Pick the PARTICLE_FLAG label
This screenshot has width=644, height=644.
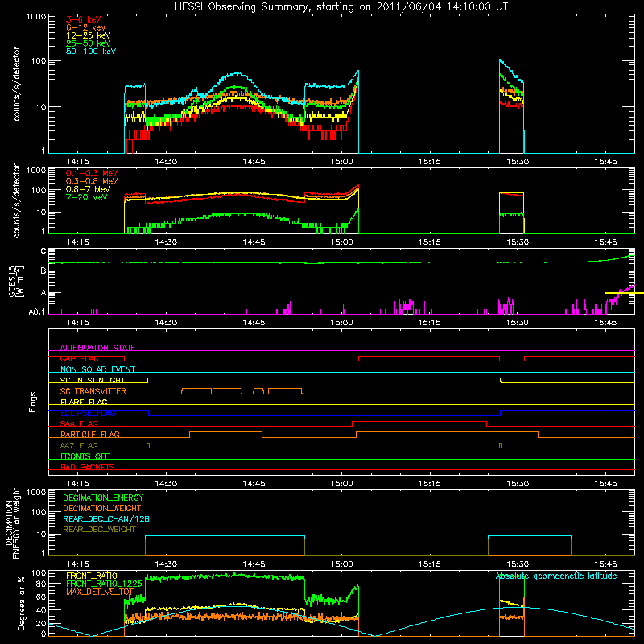pyautogui.click(x=90, y=434)
